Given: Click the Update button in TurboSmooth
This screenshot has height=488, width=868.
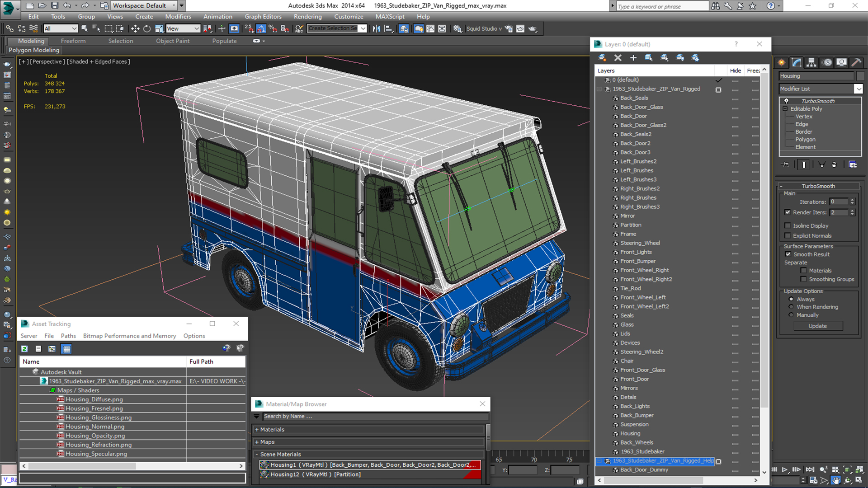Looking at the screenshot, I should [x=817, y=326].
